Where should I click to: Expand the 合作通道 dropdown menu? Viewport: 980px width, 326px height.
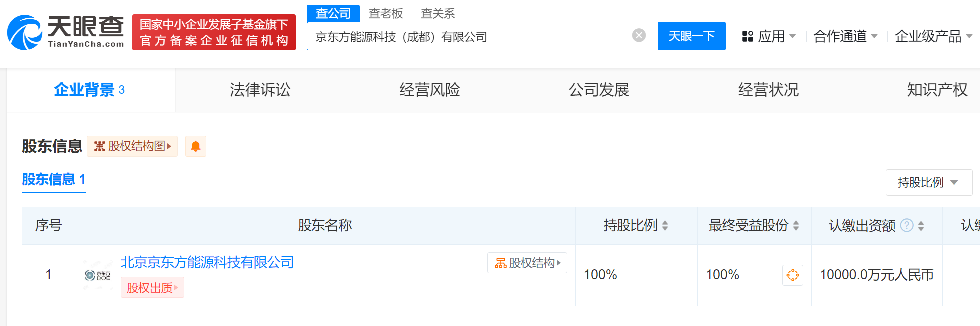845,36
